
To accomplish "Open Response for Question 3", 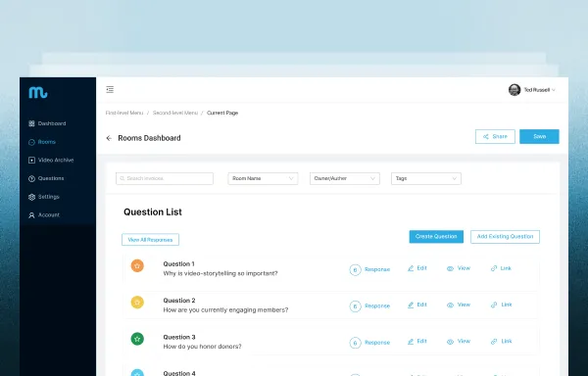I will click(x=377, y=343).
